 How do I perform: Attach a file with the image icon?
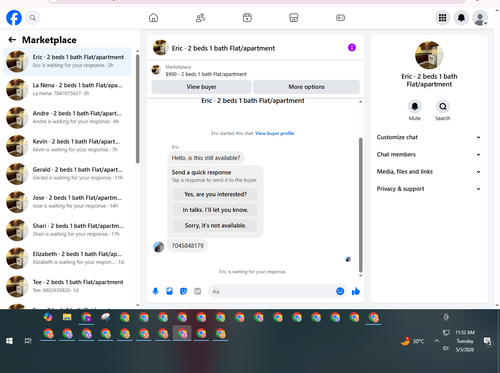[x=169, y=291]
